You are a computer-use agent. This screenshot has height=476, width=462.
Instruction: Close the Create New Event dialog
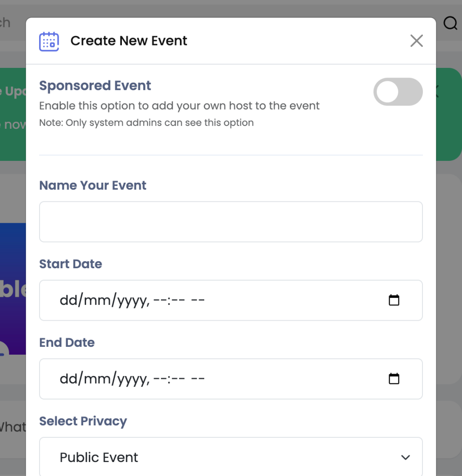pos(416,41)
